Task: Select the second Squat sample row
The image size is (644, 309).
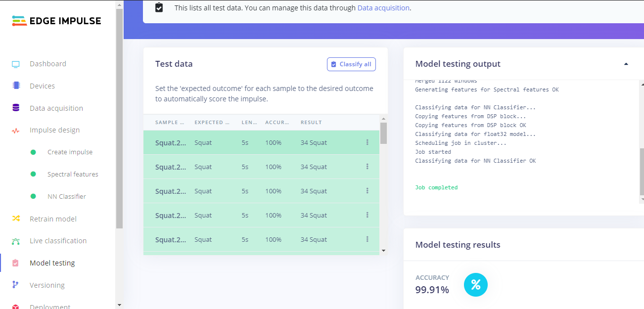Action: (x=247, y=167)
